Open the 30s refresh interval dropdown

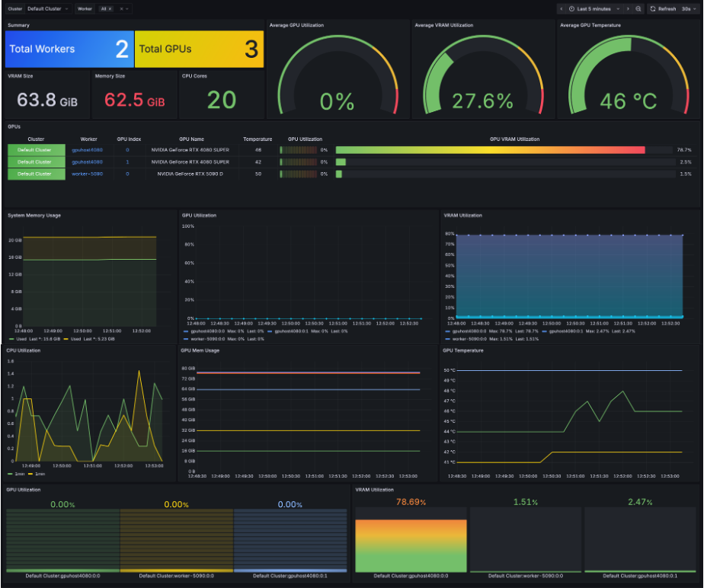coord(690,8)
